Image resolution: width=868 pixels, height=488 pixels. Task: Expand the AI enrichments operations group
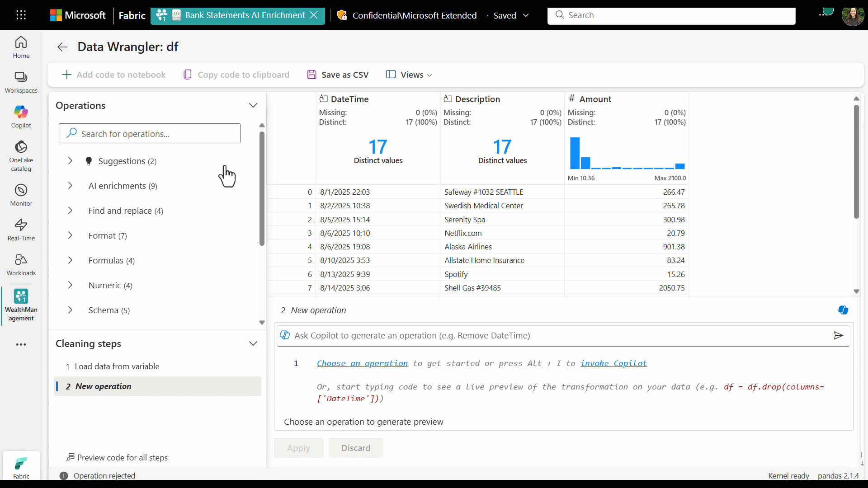[70, 186]
